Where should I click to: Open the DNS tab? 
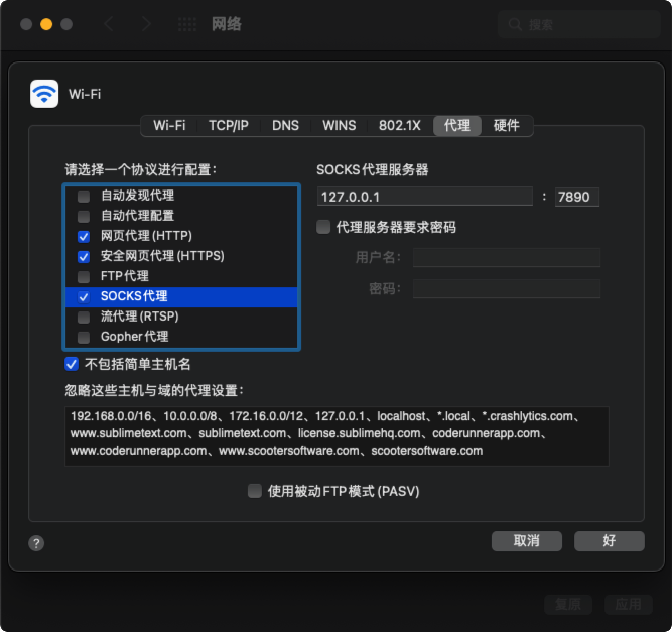coord(286,125)
